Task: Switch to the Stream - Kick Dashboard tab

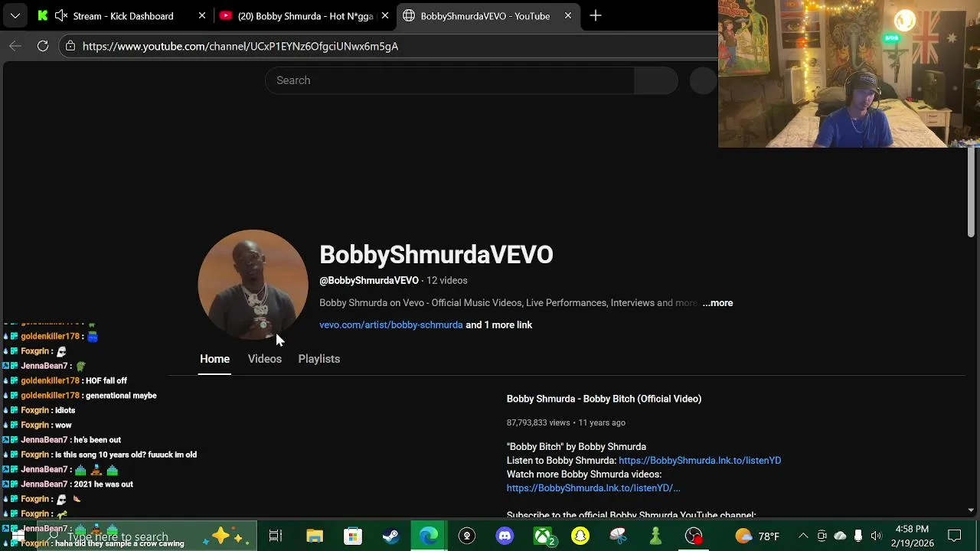Action: (x=122, y=15)
